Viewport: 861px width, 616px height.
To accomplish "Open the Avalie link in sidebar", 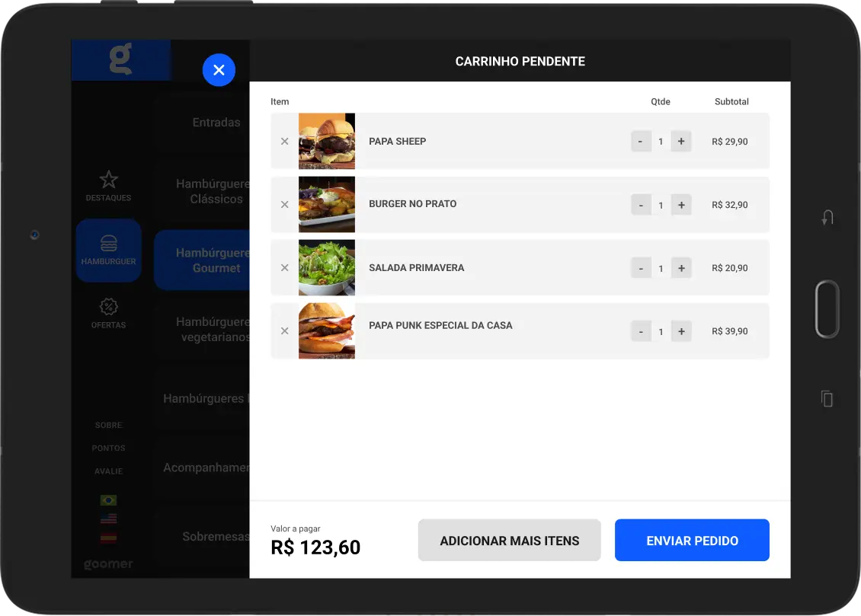I will click(x=108, y=471).
